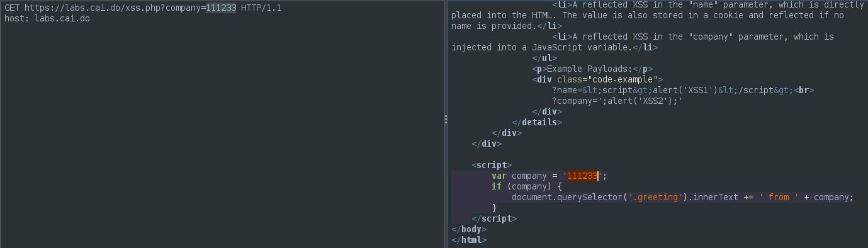868x248 pixels.
Task: Click the closing /script tag near the bottom
Action: [494, 218]
